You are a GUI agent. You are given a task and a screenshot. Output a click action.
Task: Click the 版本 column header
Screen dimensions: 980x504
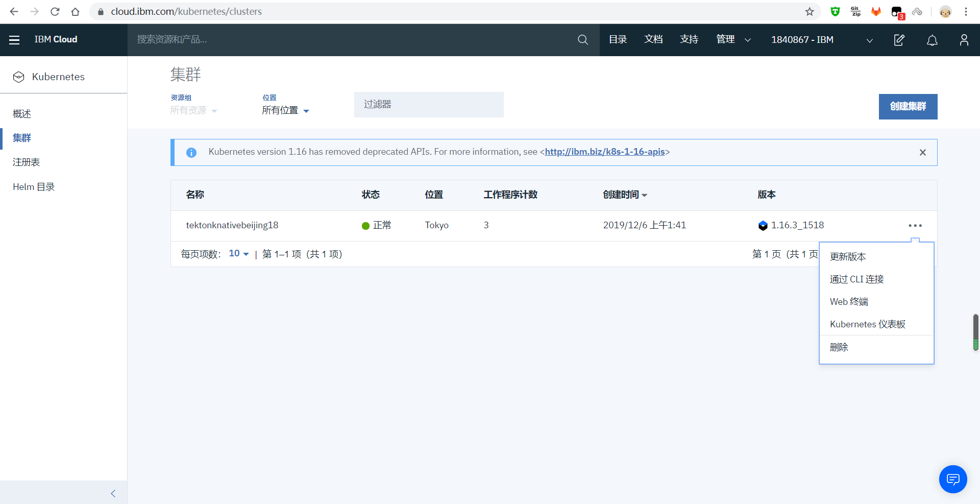pyautogui.click(x=767, y=195)
